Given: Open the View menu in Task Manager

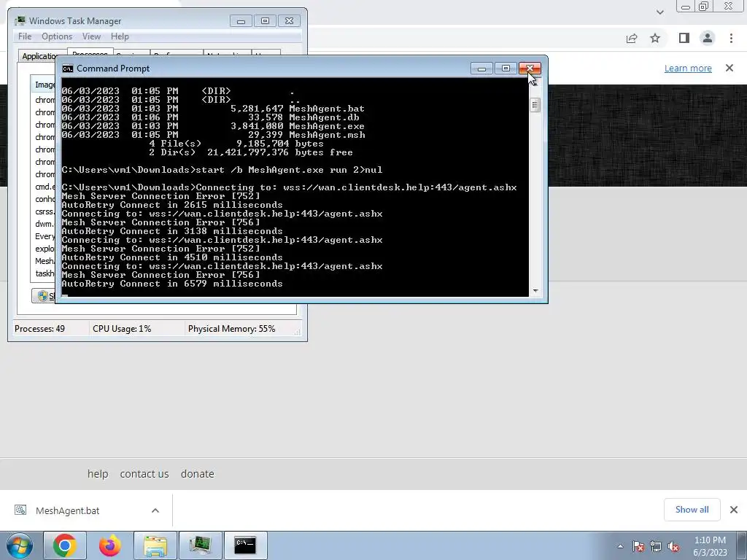Looking at the screenshot, I should 91,36.
